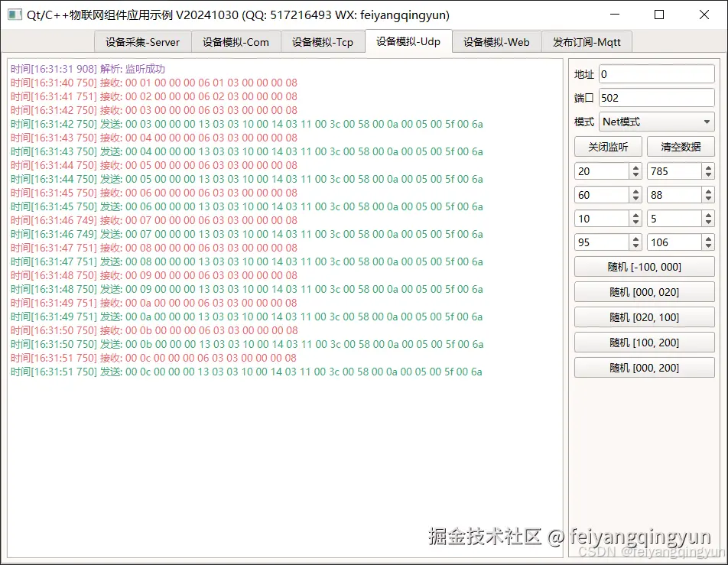Screen dimensions: 728x565
Task: Decrease the spin box value 5
Action: click(708, 222)
